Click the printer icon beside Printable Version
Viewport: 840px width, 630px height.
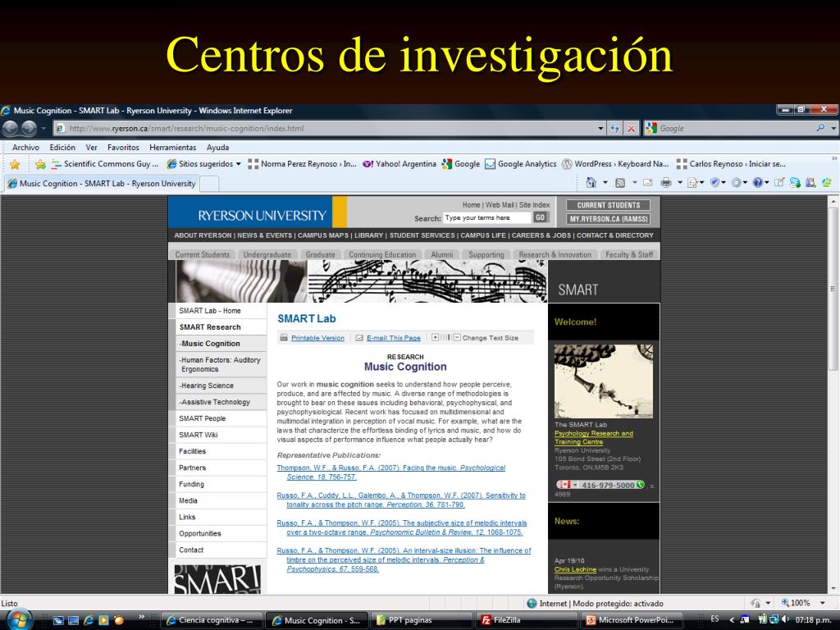pyautogui.click(x=284, y=337)
